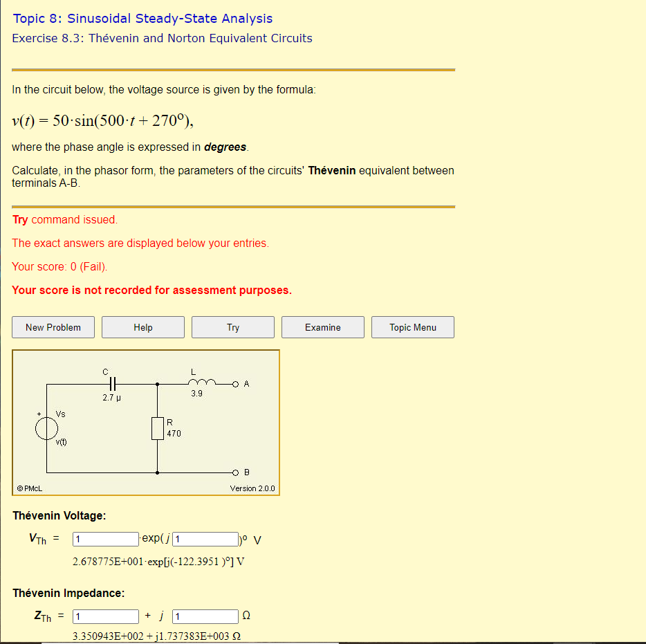Click the Thévenin impedance real part field

click(x=105, y=616)
